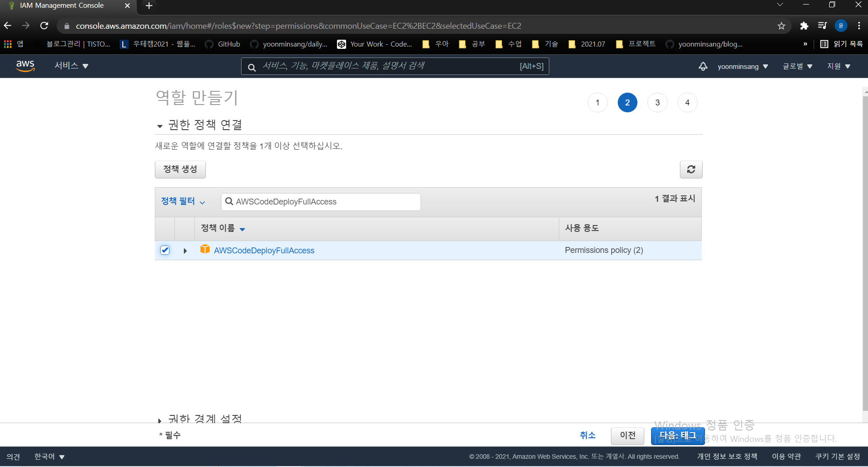Click the 취소 cancel link
Image resolution: width=868 pixels, height=467 pixels.
[x=588, y=436]
